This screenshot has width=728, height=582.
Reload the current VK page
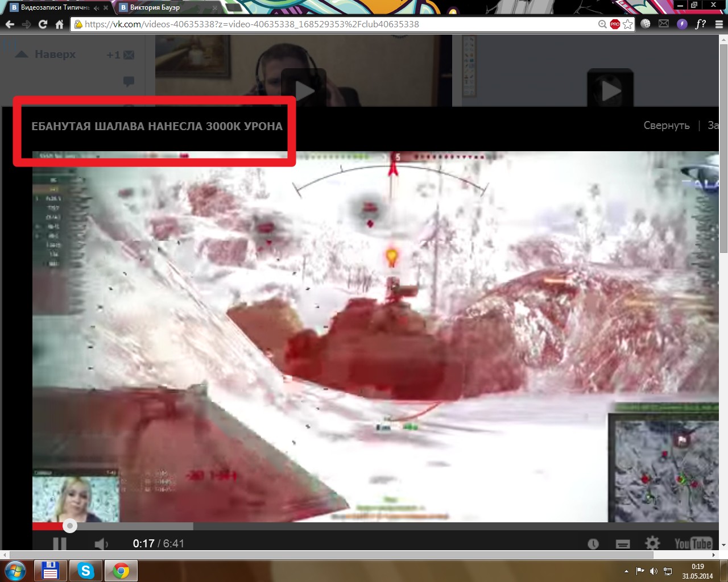[43, 24]
